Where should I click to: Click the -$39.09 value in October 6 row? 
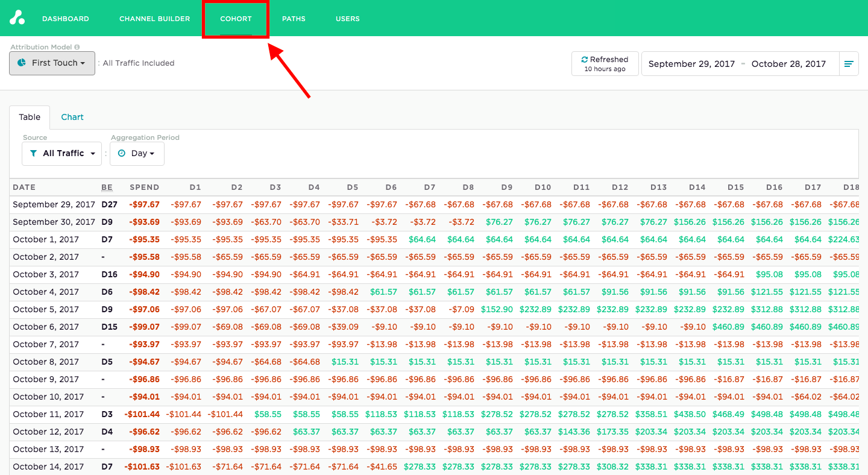click(344, 327)
